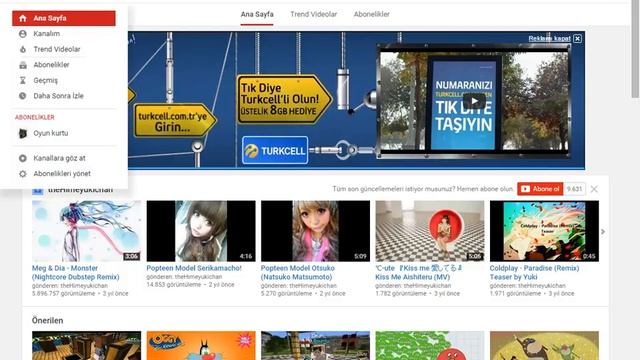Click the Kanallara göz at circle icon
This screenshot has width=640, height=360.
click(x=23, y=158)
